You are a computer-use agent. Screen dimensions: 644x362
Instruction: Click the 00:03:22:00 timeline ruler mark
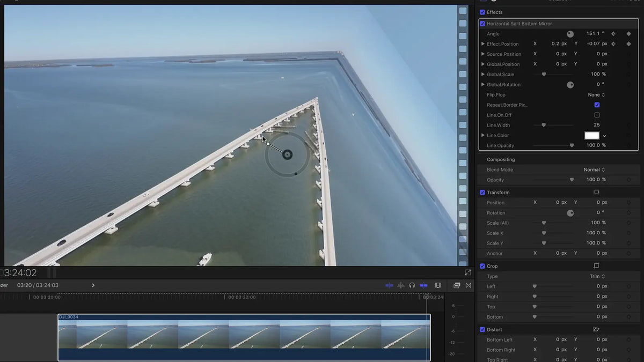(x=241, y=297)
